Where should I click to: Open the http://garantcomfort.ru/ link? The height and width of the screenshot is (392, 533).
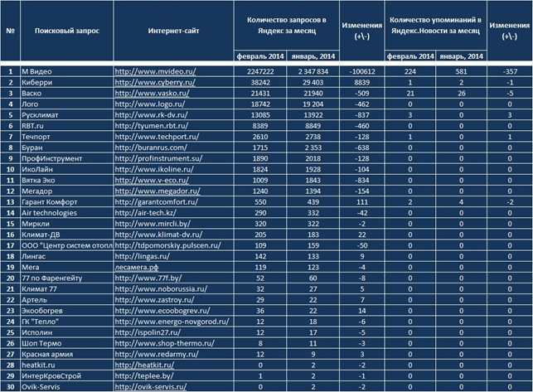[x=157, y=202]
